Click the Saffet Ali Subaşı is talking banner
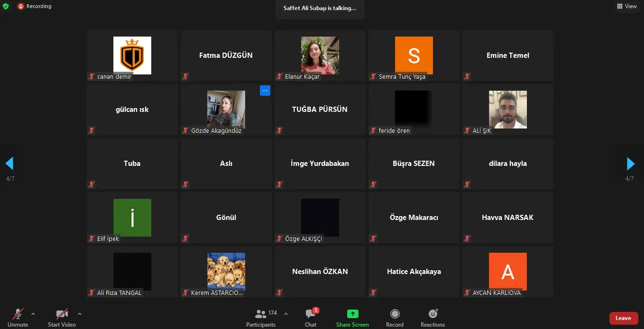644x329 pixels. click(320, 8)
